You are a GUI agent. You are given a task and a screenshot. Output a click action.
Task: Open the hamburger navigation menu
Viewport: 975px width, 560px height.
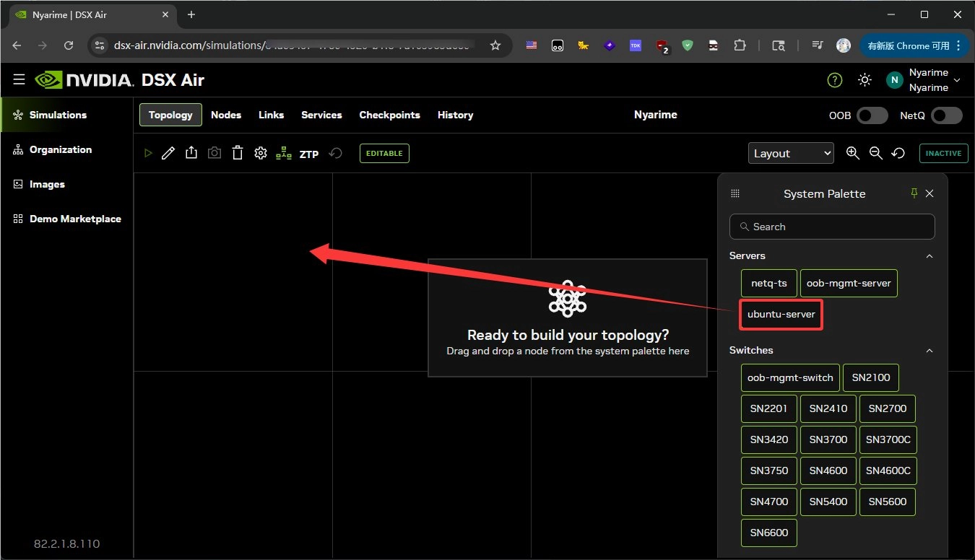click(19, 79)
